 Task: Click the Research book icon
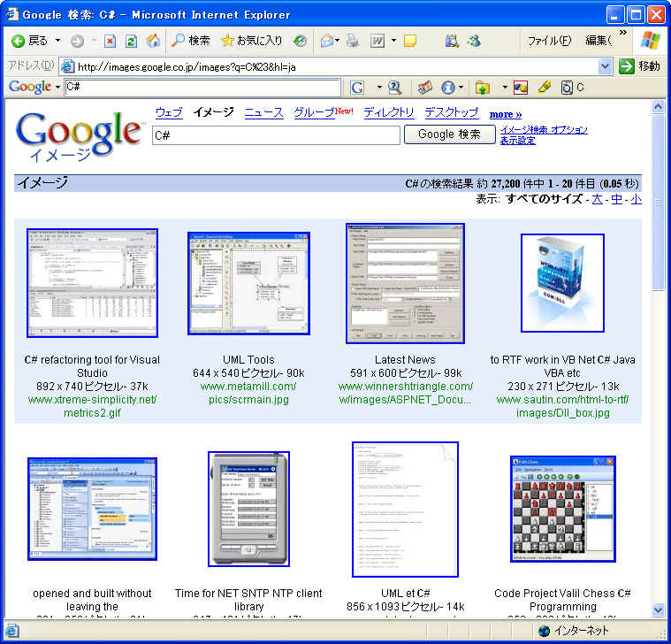coord(452,41)
